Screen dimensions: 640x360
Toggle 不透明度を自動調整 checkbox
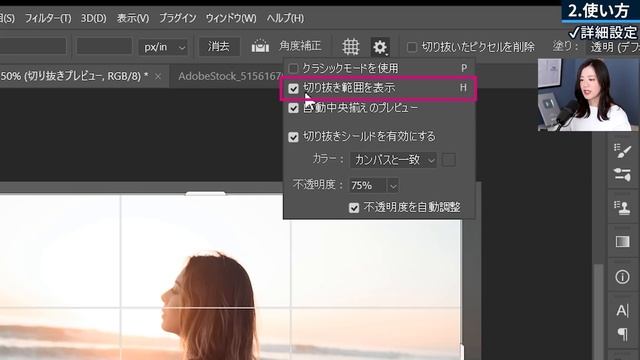[x=354, y=208]
